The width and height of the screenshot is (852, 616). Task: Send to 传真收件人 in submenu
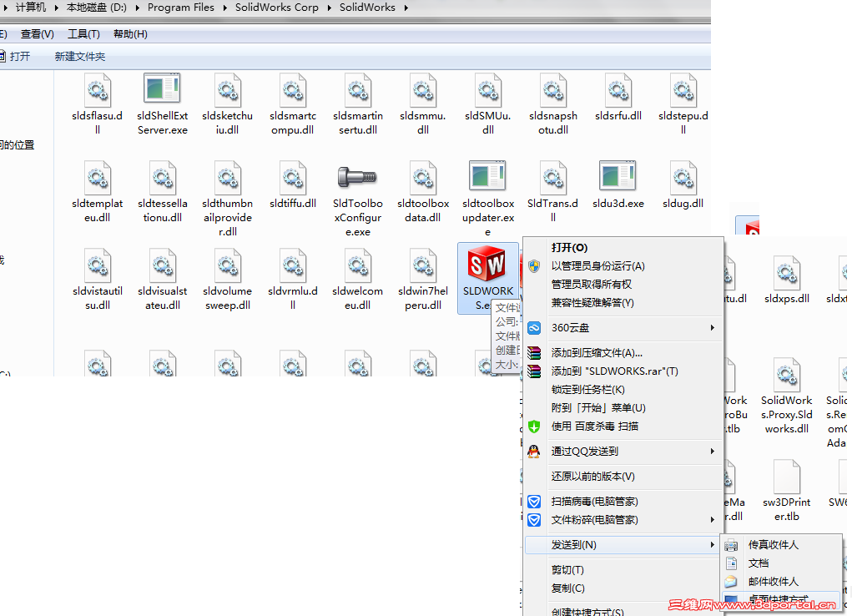tap(781, 545)
